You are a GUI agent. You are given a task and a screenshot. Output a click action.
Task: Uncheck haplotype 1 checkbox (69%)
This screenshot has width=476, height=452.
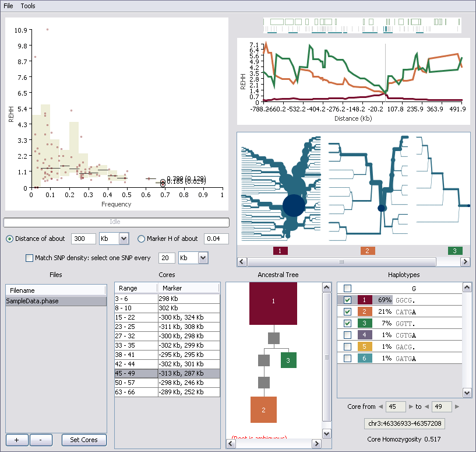coord(347,300)
